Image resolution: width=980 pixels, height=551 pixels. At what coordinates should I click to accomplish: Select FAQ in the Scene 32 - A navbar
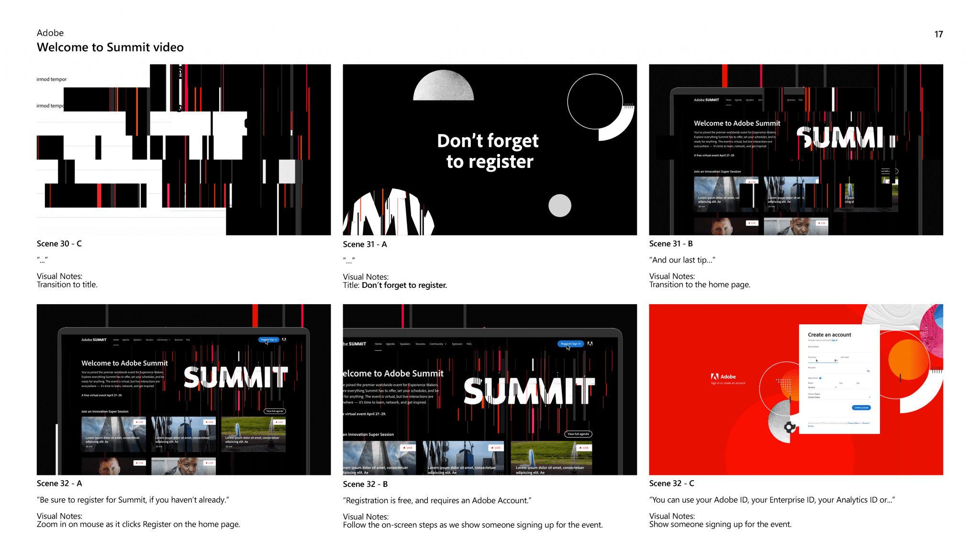click(x=188, y=340)
